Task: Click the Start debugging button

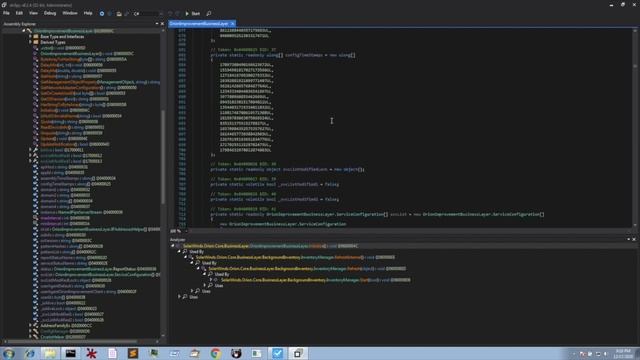Action: click(193, 13)
